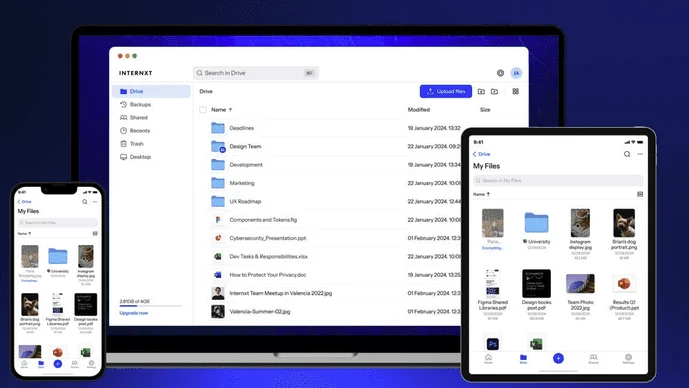
Task: Tap the list view toggle icon on tablet
Action: click(x=640, y=194)
